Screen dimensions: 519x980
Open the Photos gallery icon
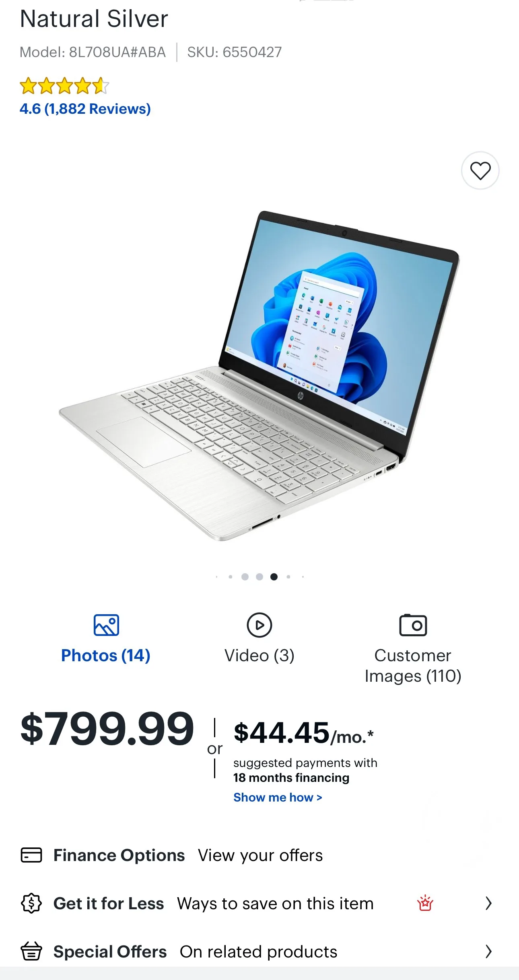click(106, 625)
